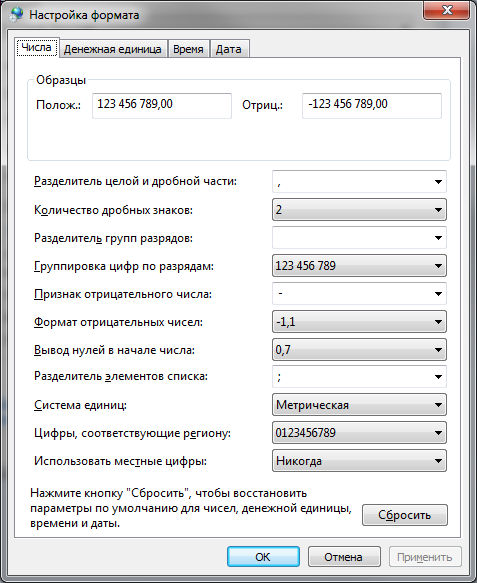
Task: Open the Разделитель элементов списка combo box
Action: (x=359, y=377)
